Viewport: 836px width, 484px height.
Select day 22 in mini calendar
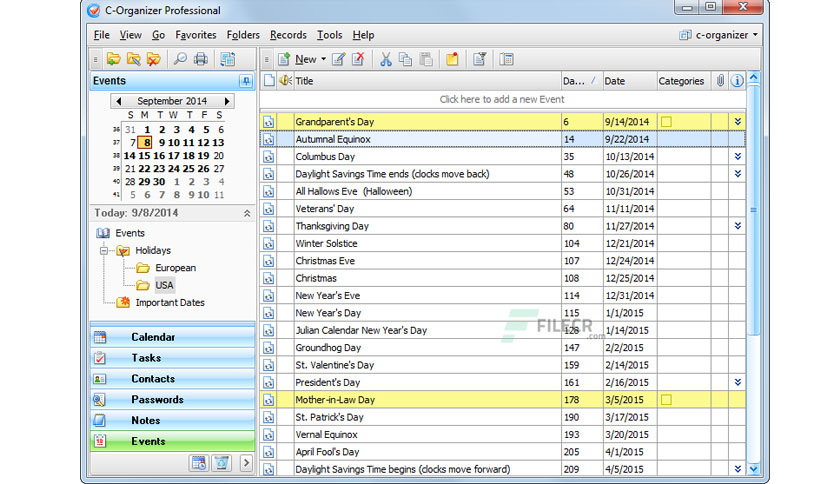(x=144, y=168)
